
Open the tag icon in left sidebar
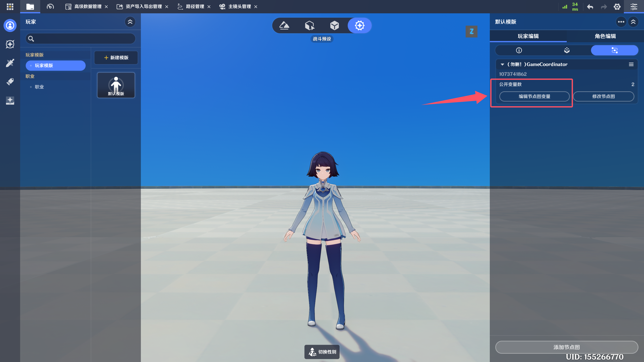pyautogui.click(x=10, y=82)
